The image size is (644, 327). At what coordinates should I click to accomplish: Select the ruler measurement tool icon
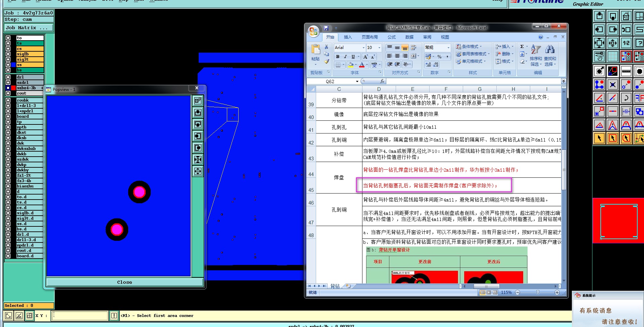626,71
